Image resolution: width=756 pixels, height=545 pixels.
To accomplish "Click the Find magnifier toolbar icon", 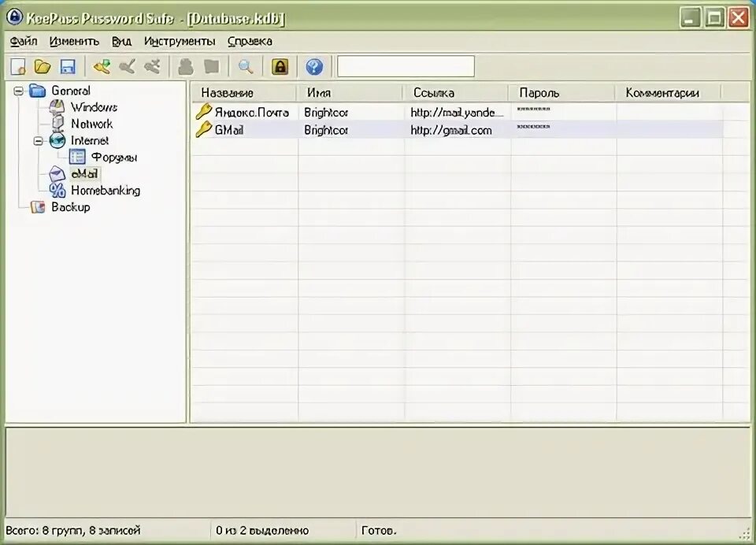I will coord(246,67).
